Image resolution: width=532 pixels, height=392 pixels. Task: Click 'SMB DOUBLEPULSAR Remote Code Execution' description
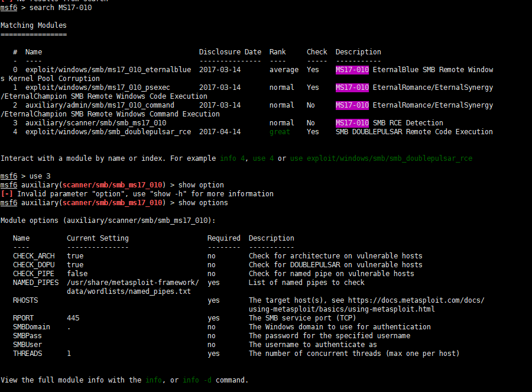tap(414, 132)
